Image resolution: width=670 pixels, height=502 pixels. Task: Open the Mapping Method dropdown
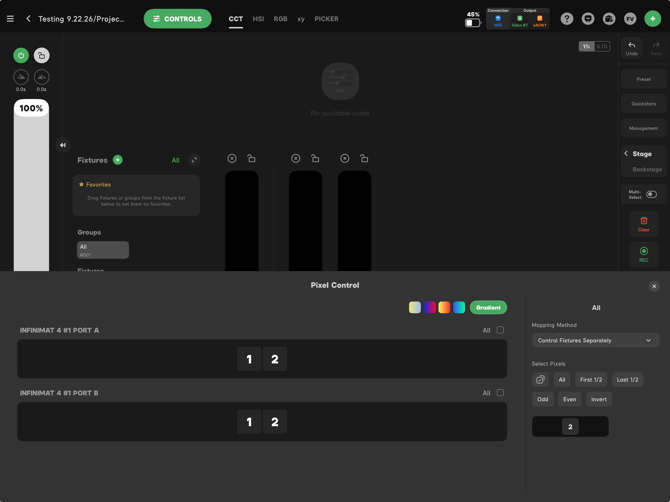click(x=595, y=341)
